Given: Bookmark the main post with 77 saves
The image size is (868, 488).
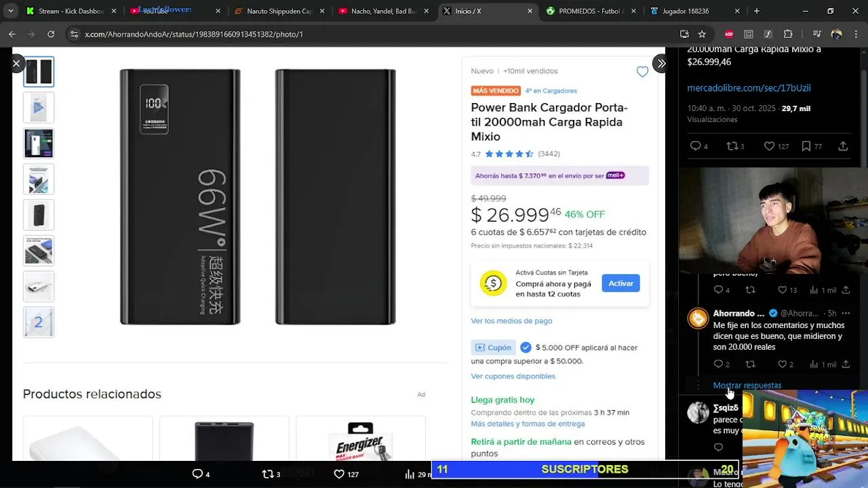Looking at the screenshot, I should [806, 146].
